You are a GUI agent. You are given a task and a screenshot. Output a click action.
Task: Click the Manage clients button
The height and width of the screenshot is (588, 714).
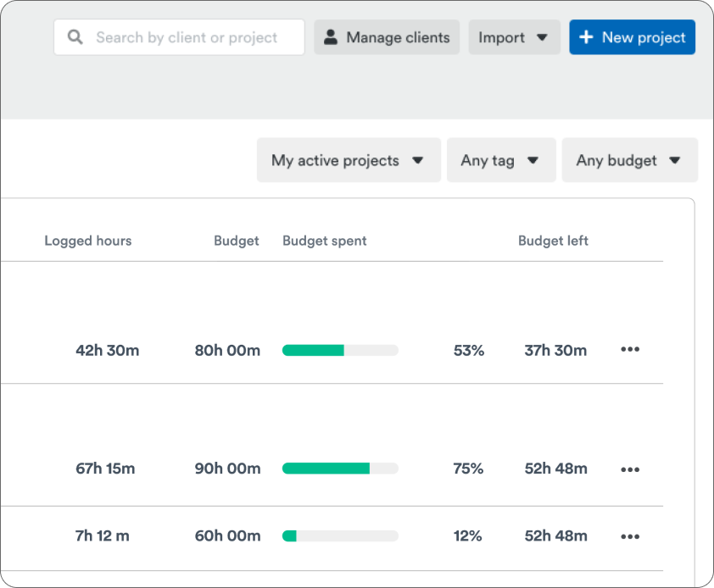tap(387, 37)
